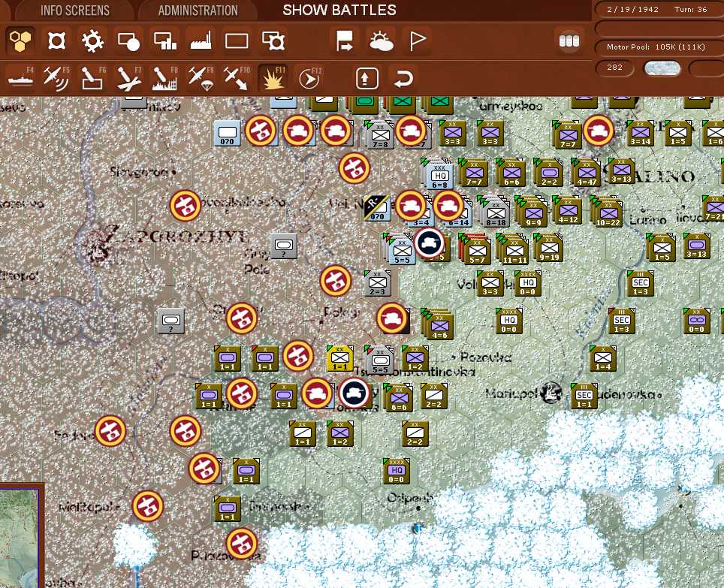Toggle the F11 show battles explosion icon
This screenshot has width=724, height=588.
(273, 77)
